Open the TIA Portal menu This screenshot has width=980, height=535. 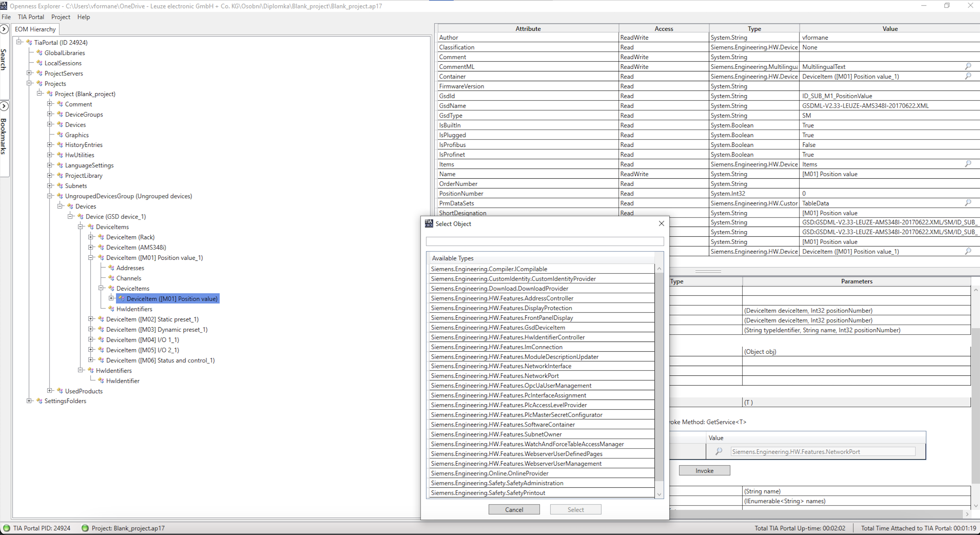point(31,17)
